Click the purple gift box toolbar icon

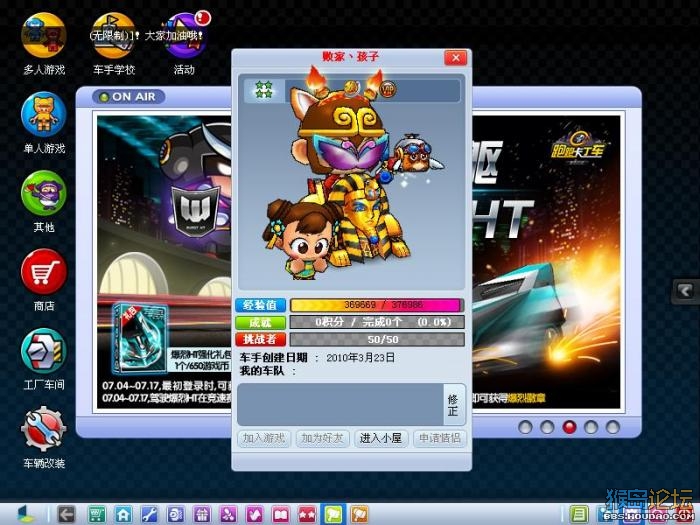point(202,514)
